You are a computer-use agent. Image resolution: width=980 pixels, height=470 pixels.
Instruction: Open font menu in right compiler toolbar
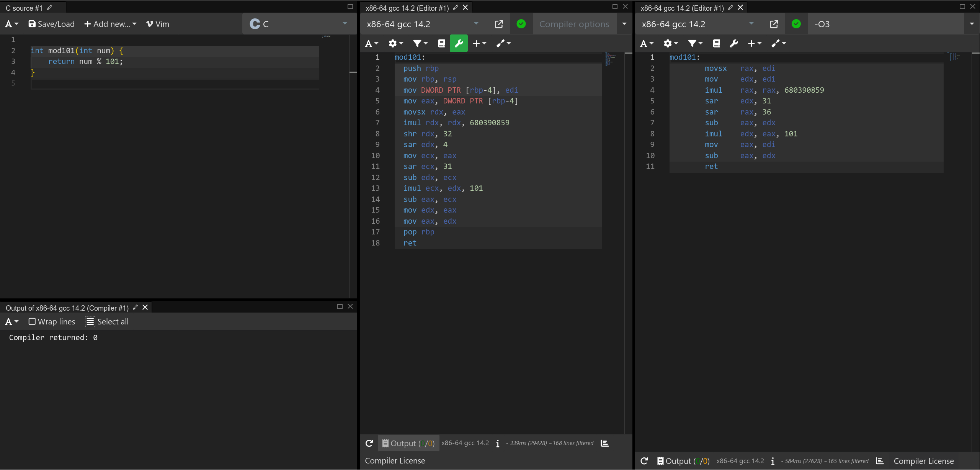[647, 43]
